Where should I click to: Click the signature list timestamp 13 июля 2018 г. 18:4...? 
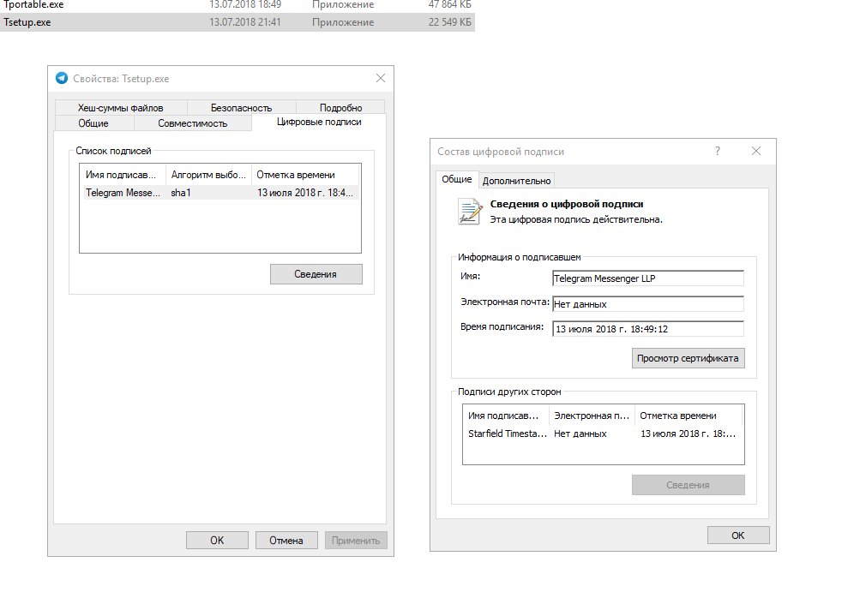tap(305, 193)
